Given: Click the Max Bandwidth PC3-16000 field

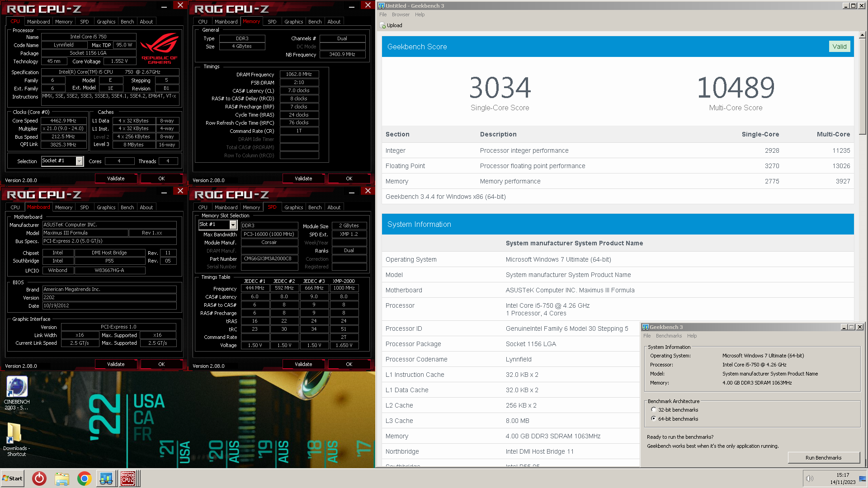Looking at the screenshot, I should [x=269, y=234].
